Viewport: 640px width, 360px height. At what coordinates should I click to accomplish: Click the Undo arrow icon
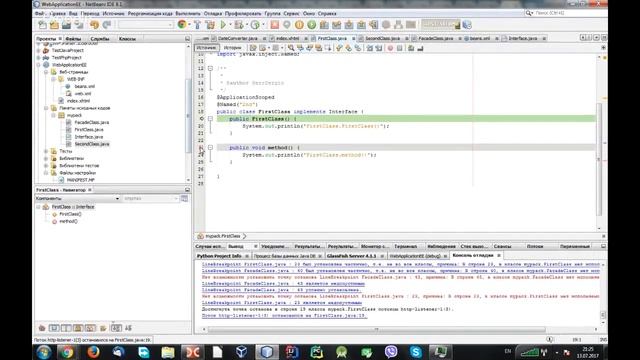pyautogui.click(x=95, y=25)
